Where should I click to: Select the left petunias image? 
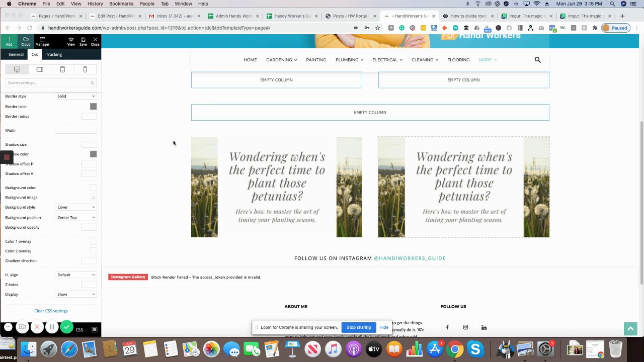(277, 187)
